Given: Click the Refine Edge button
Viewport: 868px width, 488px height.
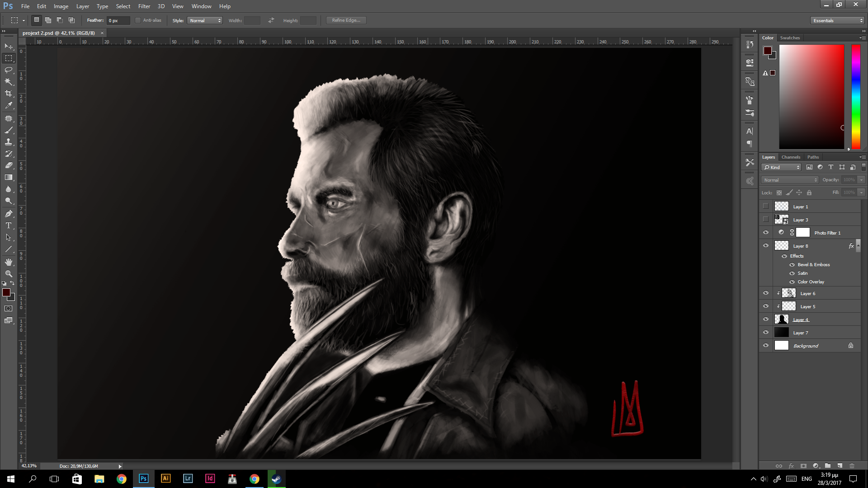Looking at the screenshot, I should (346, 20).
